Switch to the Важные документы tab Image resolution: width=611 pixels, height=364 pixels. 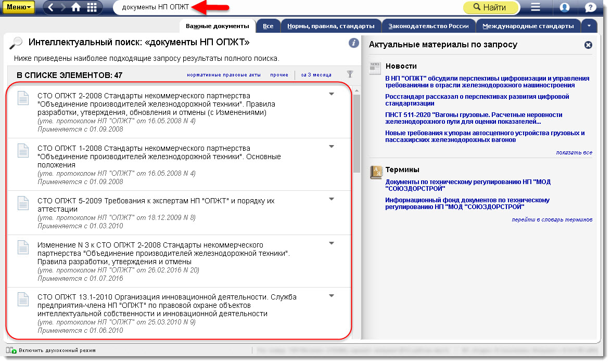tap(217, 26)
